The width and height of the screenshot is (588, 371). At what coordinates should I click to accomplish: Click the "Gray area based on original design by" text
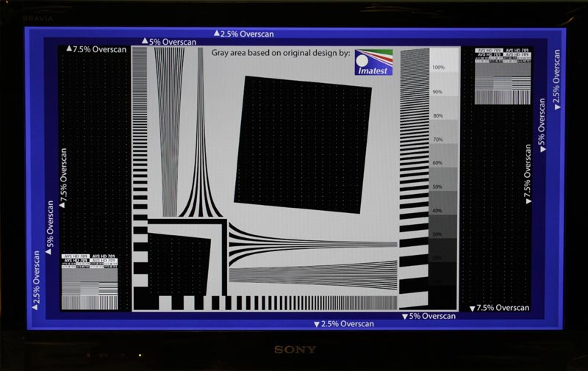(281, 54)
